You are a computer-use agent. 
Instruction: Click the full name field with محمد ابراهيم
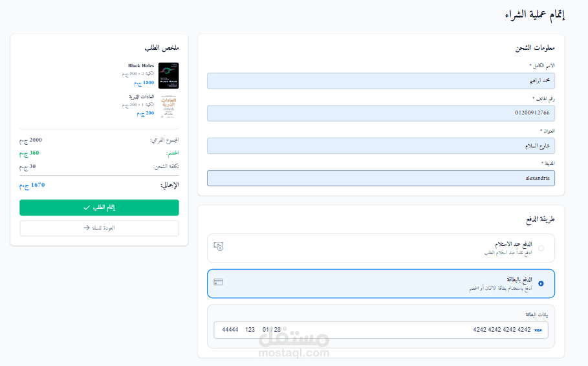[x=381, y=81]
